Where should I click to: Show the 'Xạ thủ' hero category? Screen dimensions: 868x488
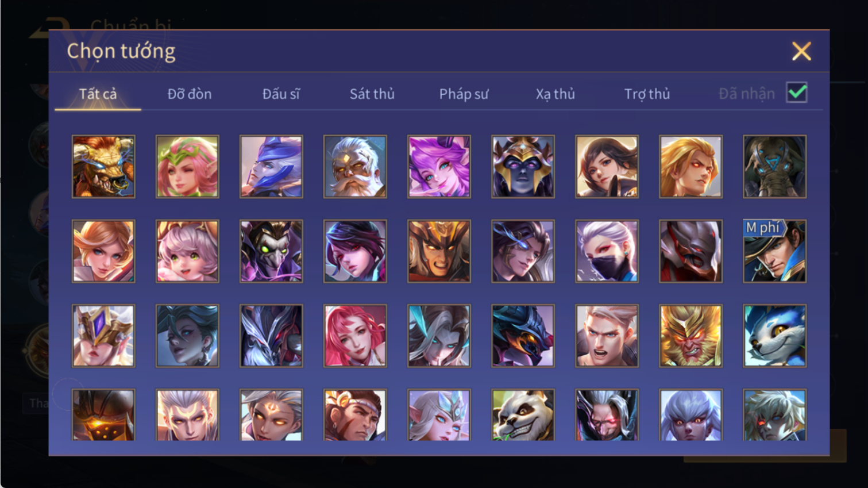click(555, 94)
